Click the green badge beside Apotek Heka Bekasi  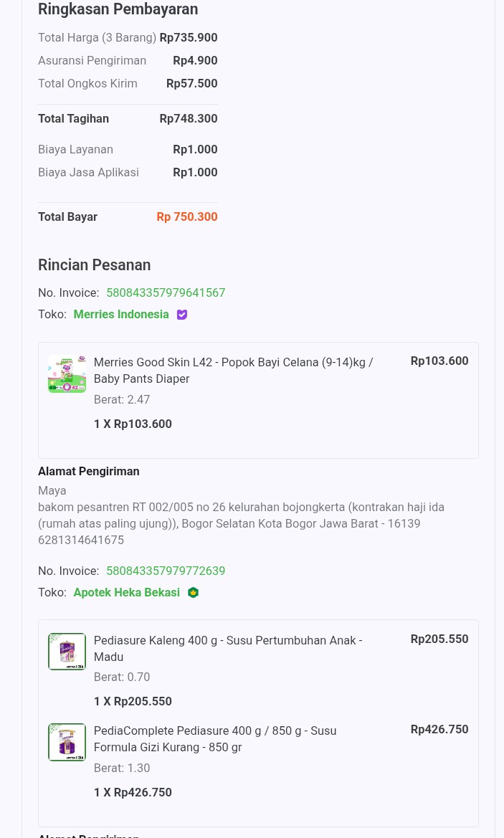tap(193, 593)
